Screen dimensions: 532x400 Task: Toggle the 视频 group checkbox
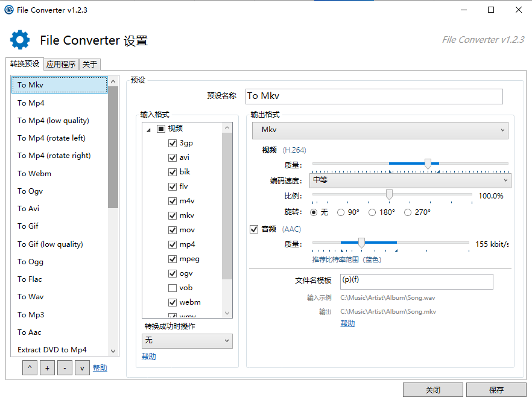coord(161,129)
